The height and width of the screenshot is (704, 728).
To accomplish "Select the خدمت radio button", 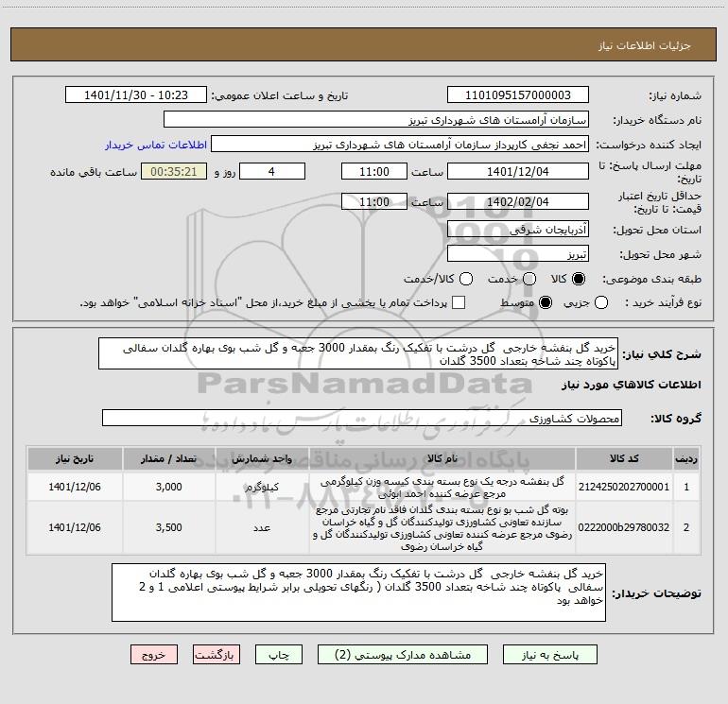I will point(529,279).
